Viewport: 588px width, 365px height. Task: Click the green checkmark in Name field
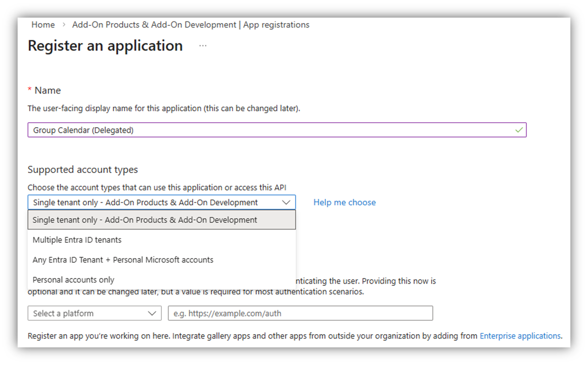point(518,130)
